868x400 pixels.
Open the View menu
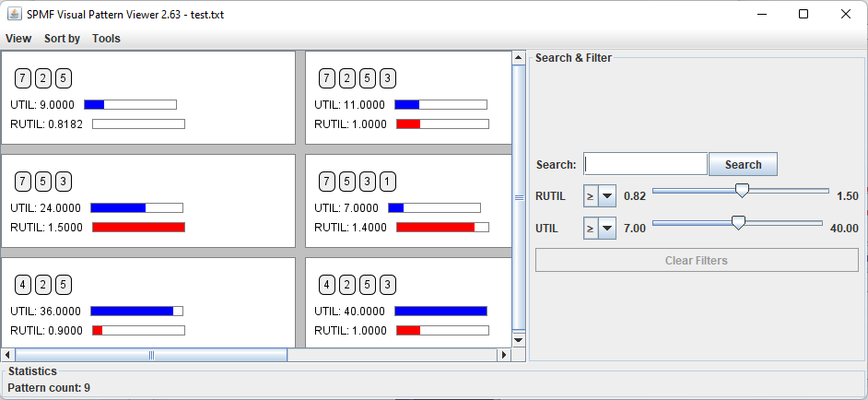tap(18, 39)
